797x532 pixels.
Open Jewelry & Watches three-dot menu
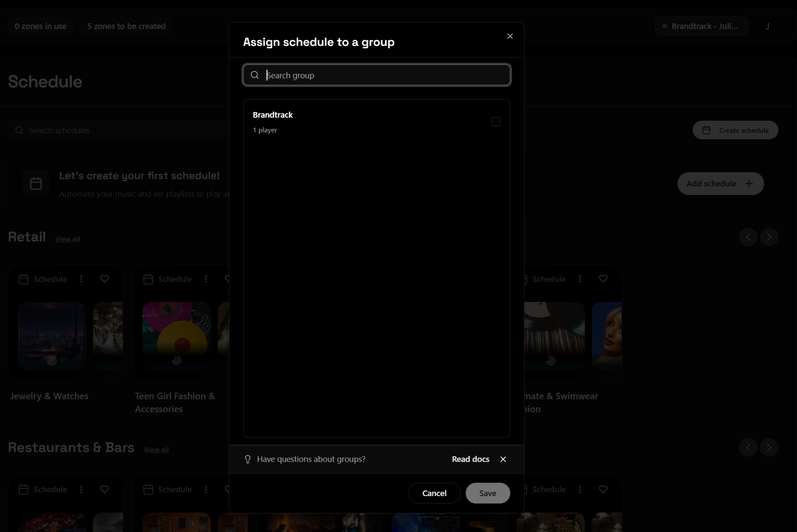click(81, 279)
